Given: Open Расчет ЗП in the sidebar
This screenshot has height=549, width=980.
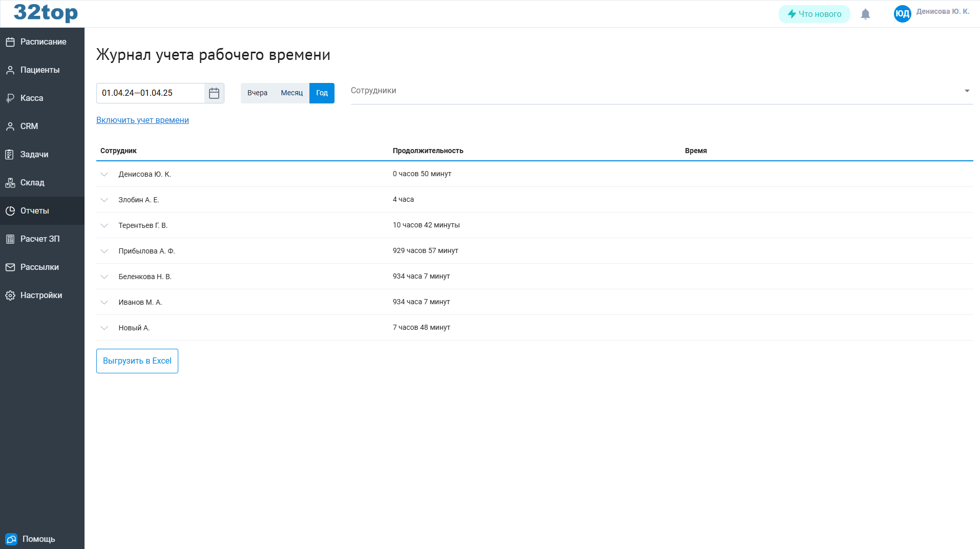Looking at the screenshot, I should click(42, 239).
